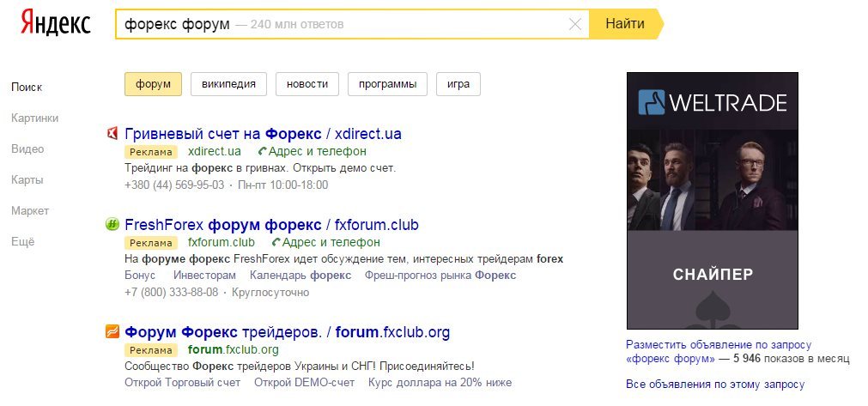Open Фреш-прогноз рынка Форекс sitelink
Screen dimensions: 868x406
pos(440,276)
